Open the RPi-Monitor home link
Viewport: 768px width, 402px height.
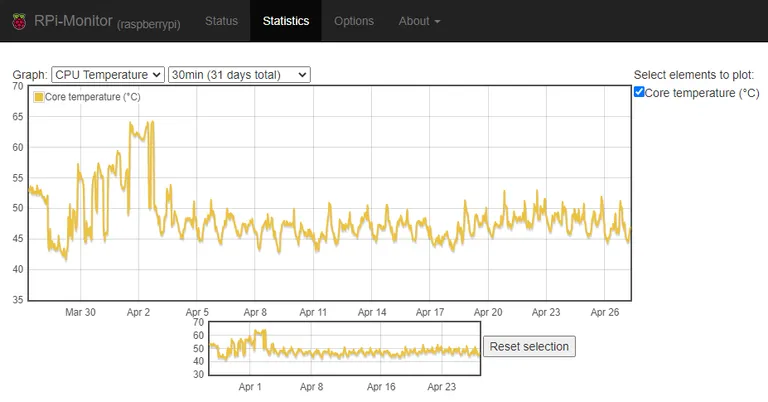[x=73, y=21]
